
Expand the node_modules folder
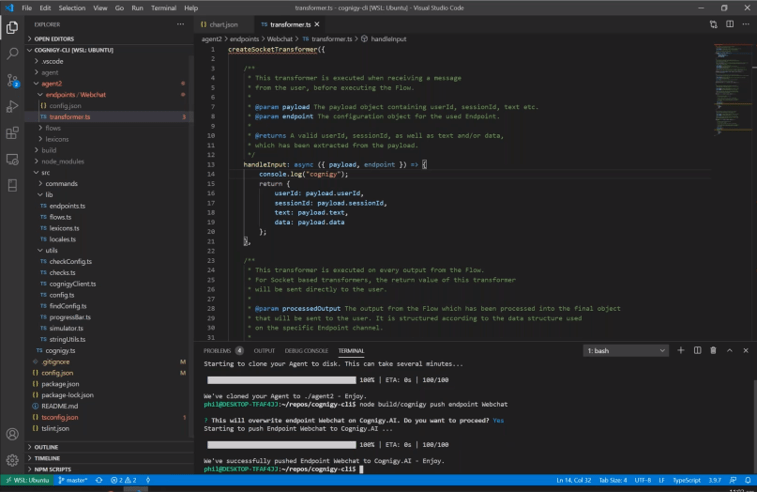tap(62, 161)
